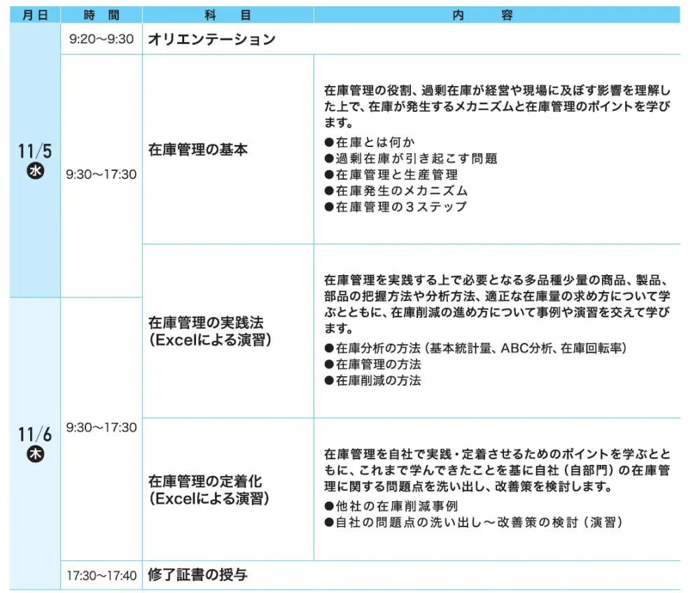The image size is (700, 593).
Task: Select the 時間 column header
Action: coord(101,15)
